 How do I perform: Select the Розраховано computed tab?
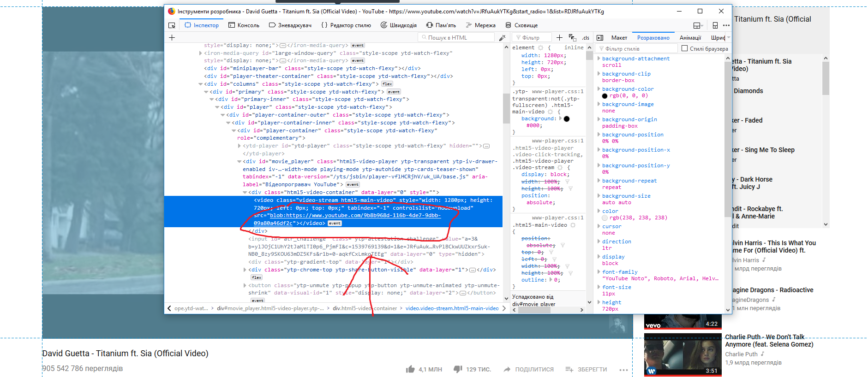pyautogui.click(x=653, y=38)
